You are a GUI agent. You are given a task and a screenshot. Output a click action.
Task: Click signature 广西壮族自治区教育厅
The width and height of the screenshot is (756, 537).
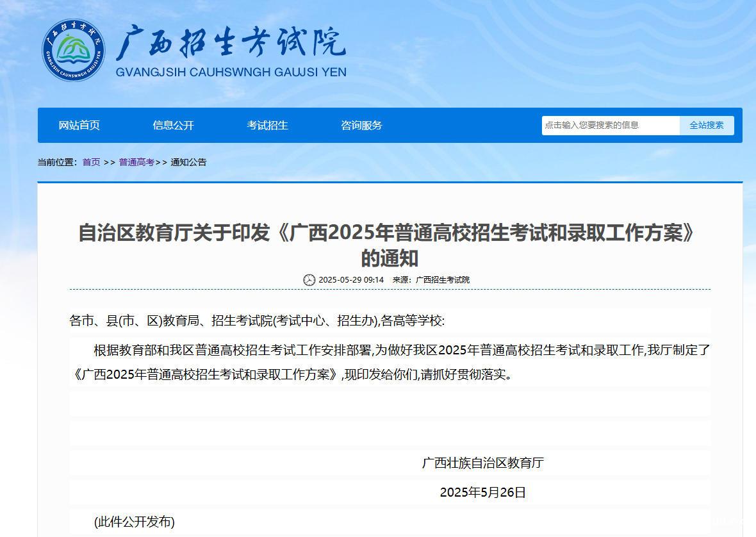[x=482, y=463]
